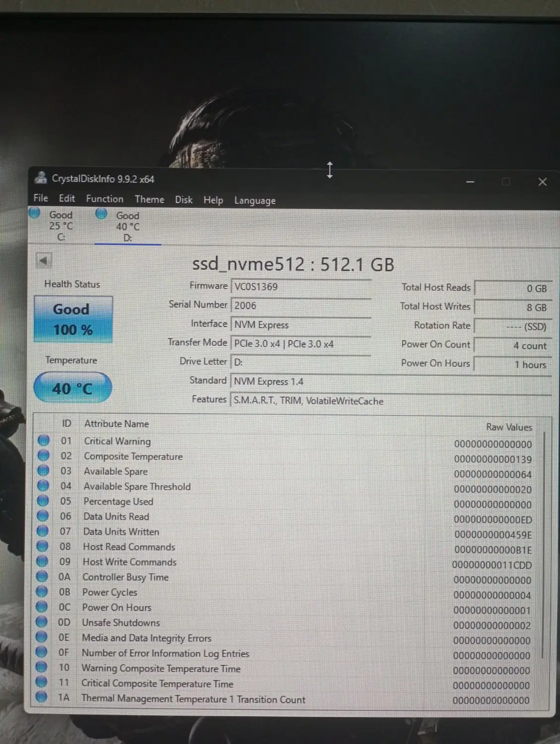Click the status circle for Unsafe Shutdowns
The width and height of the screenshot is (560, 744).
42,621
